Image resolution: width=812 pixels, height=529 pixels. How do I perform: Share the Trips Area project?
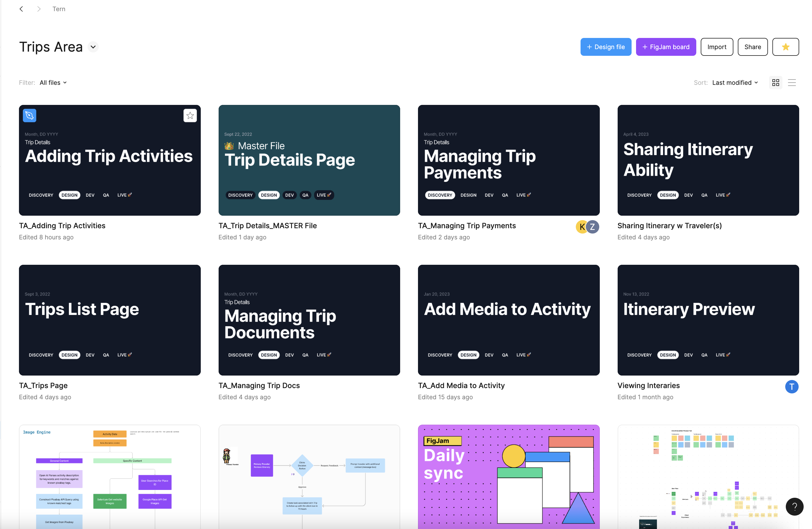coord(752,47)
